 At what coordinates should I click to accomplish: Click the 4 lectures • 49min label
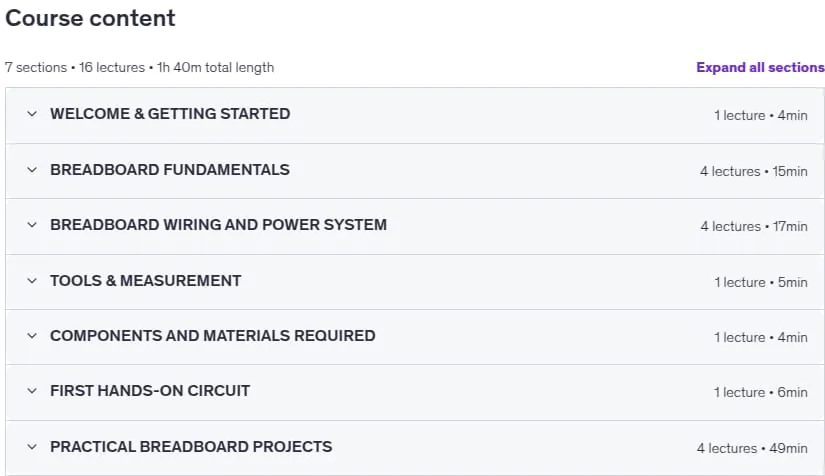point(752,448)
